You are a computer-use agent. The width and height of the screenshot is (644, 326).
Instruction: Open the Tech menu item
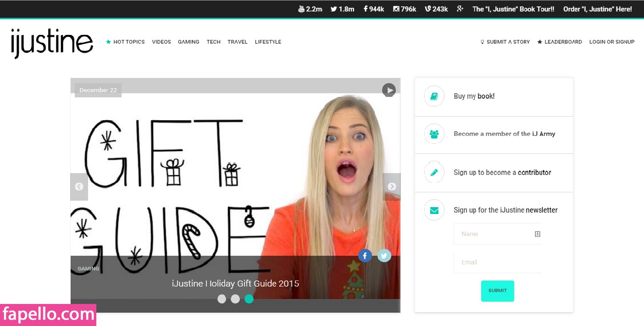pyautogui.click(x=213, y=42)
